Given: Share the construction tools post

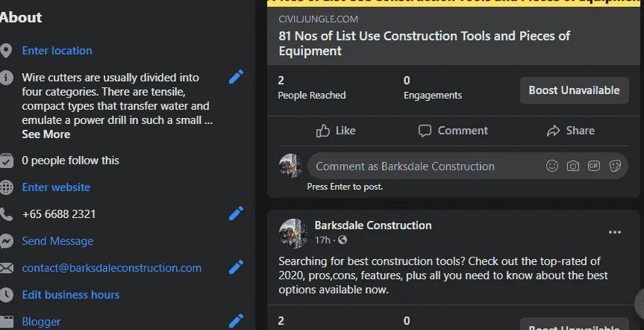Looking at the screenshot, I should [x=570, y=131].
